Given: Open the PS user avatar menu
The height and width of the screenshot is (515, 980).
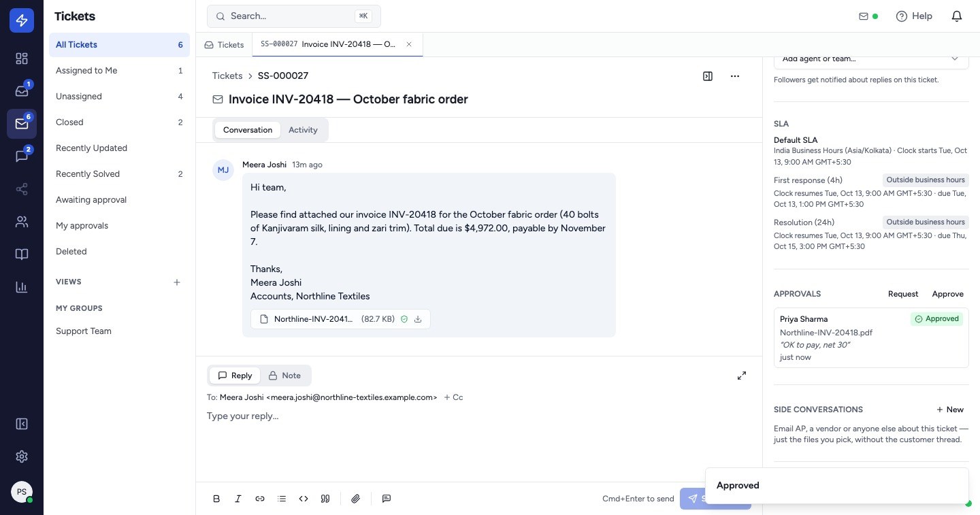Looking at the screenshot, I should (22, 492).
